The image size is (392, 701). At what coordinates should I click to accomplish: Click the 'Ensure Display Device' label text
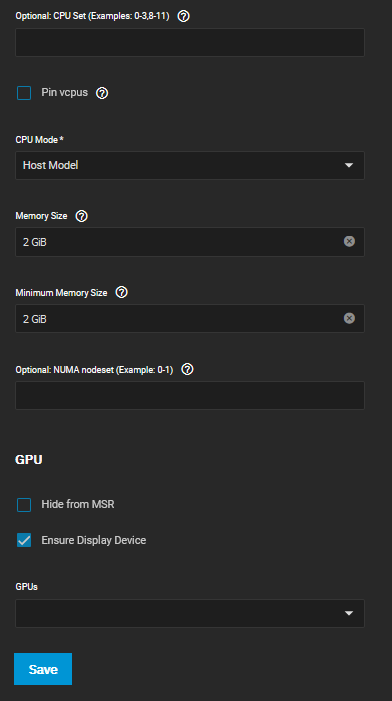[94, 540]
